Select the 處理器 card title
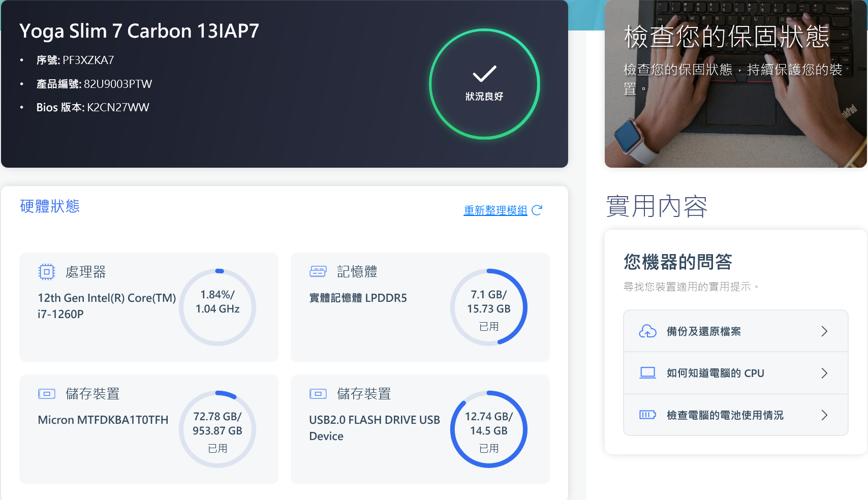This screenshot has height=500, width=868. [x=86, y=272]
